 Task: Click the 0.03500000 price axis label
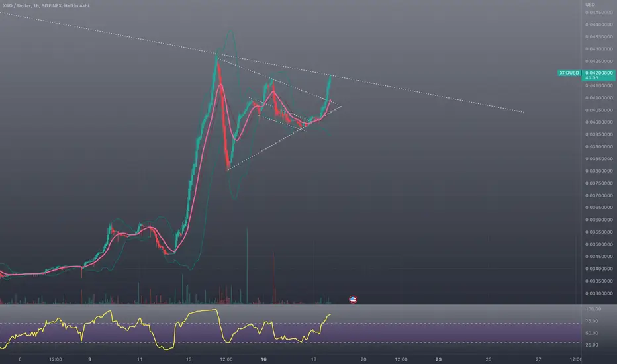point(598,244)
